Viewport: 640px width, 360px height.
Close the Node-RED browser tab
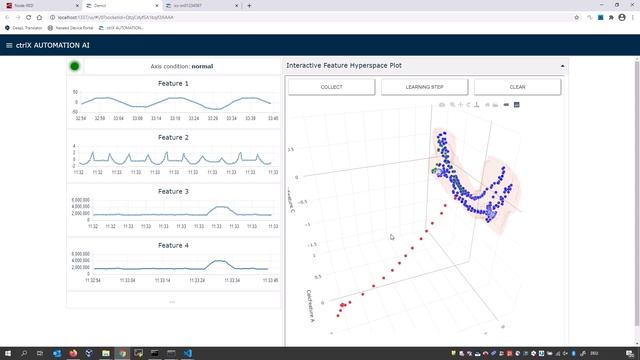coord(78,6)
